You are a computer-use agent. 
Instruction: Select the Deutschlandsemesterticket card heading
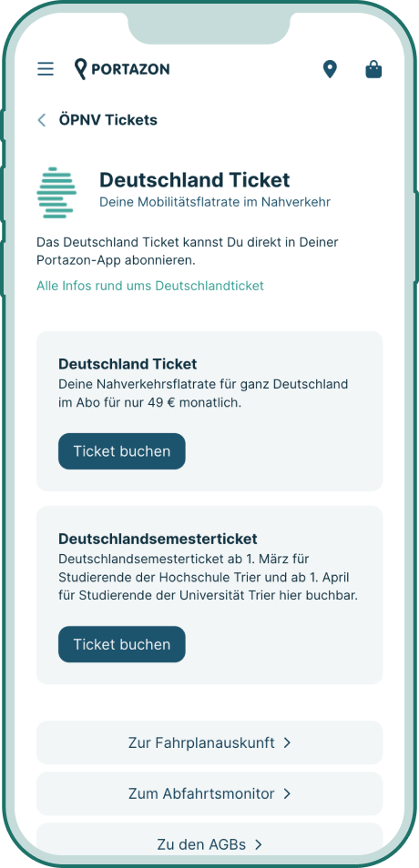tap(158, 539)
